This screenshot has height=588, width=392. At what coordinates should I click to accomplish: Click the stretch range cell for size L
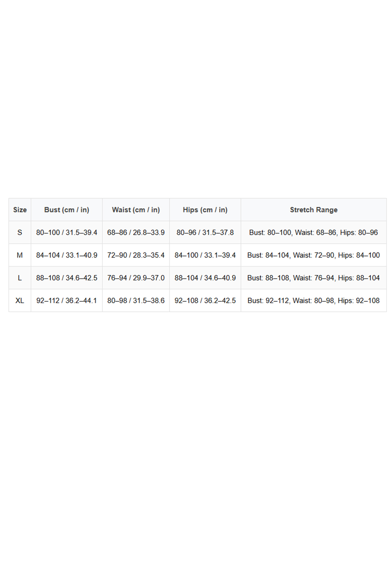(x=313, y=278)
